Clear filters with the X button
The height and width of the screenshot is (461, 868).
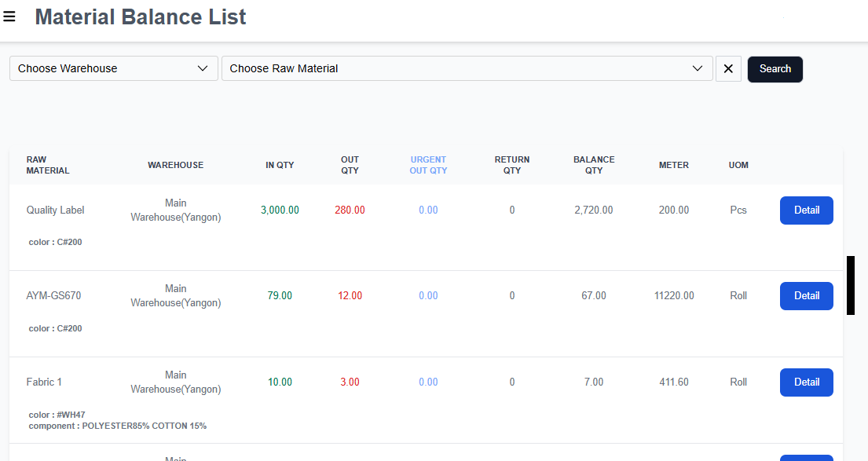728,69
